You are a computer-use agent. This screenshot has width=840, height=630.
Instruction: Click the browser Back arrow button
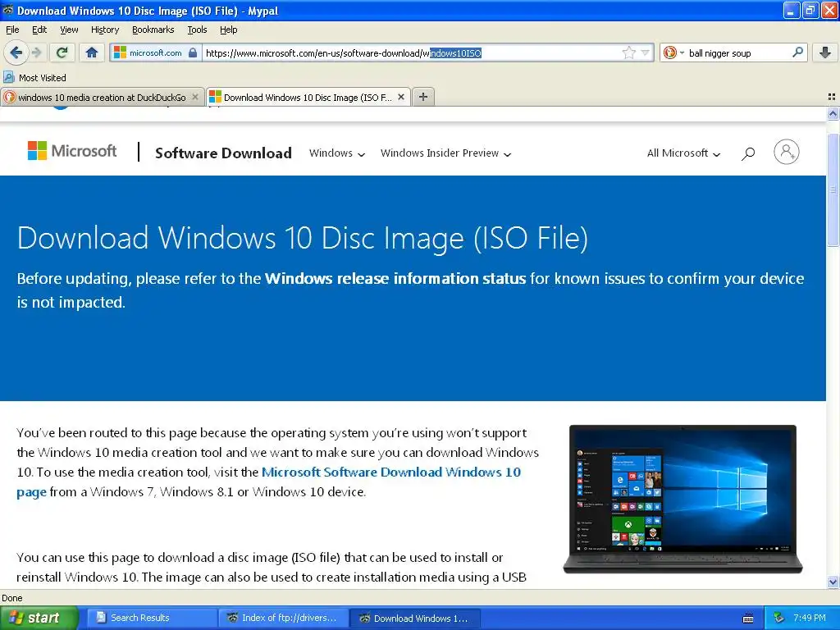point(16,52)
